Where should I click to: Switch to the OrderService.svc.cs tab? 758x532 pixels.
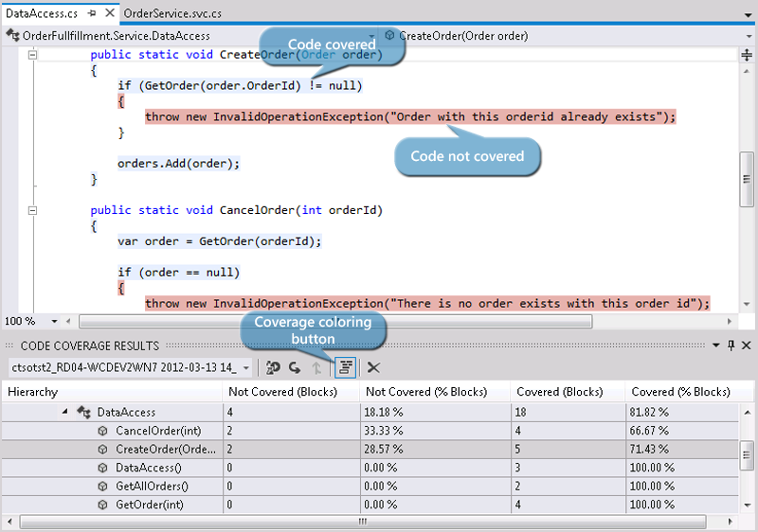pos(172,13)
